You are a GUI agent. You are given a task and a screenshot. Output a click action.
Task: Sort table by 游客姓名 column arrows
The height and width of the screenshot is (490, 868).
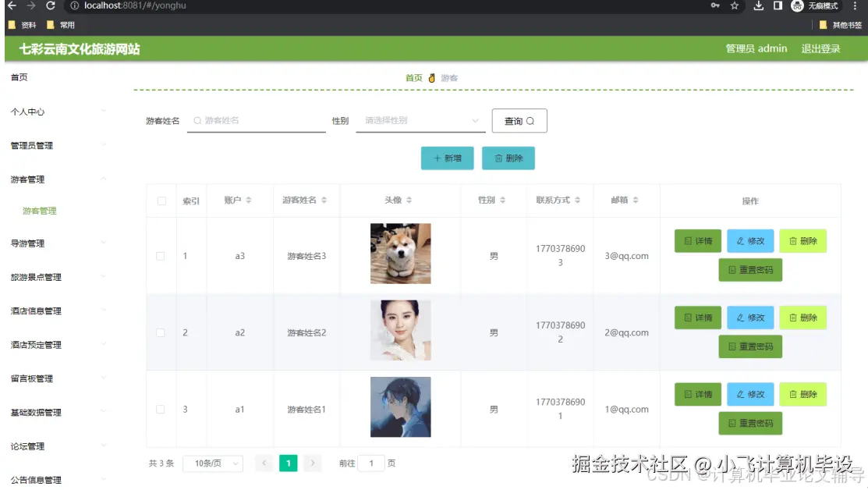(324, 200)
